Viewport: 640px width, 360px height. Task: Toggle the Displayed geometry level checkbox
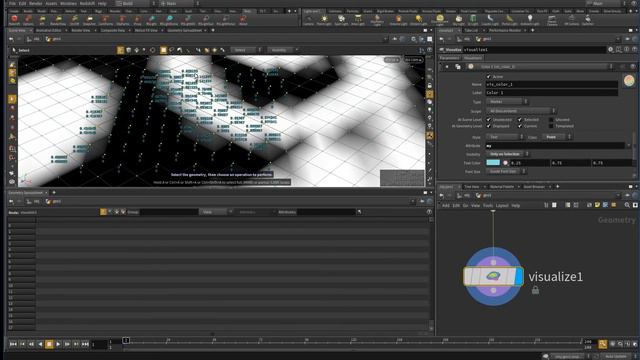(489, 126)
